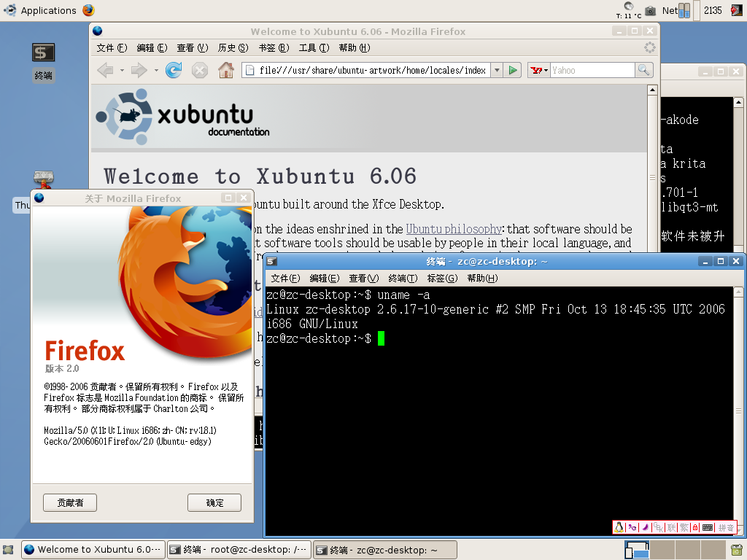Open front terminal 终端(T) menu
The height and width of the screenshot is (560, 747).
click(x=403, y=278)
